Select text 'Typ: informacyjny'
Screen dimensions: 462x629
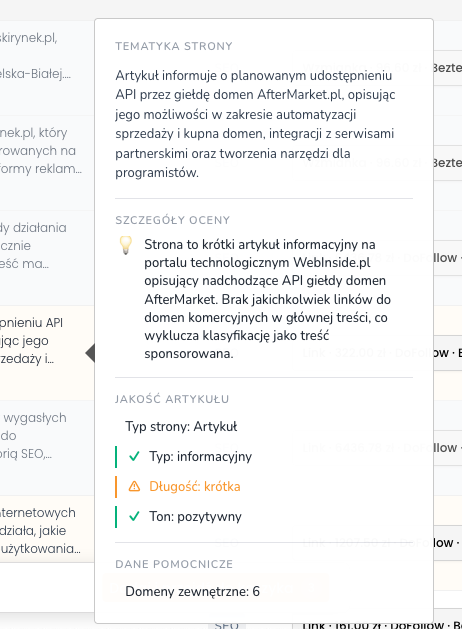[x=201, y=457]
